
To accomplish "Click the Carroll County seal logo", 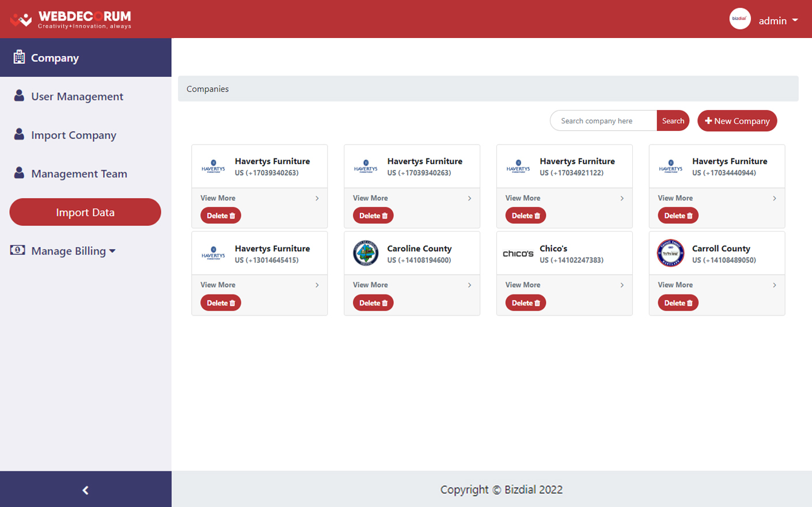I will click(671, 253).
